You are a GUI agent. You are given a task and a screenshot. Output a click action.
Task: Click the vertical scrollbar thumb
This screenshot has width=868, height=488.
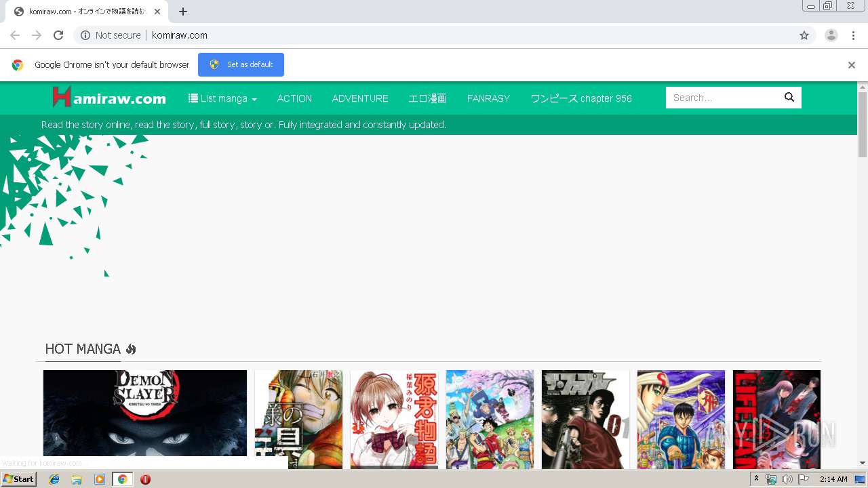tap(863, 125)
